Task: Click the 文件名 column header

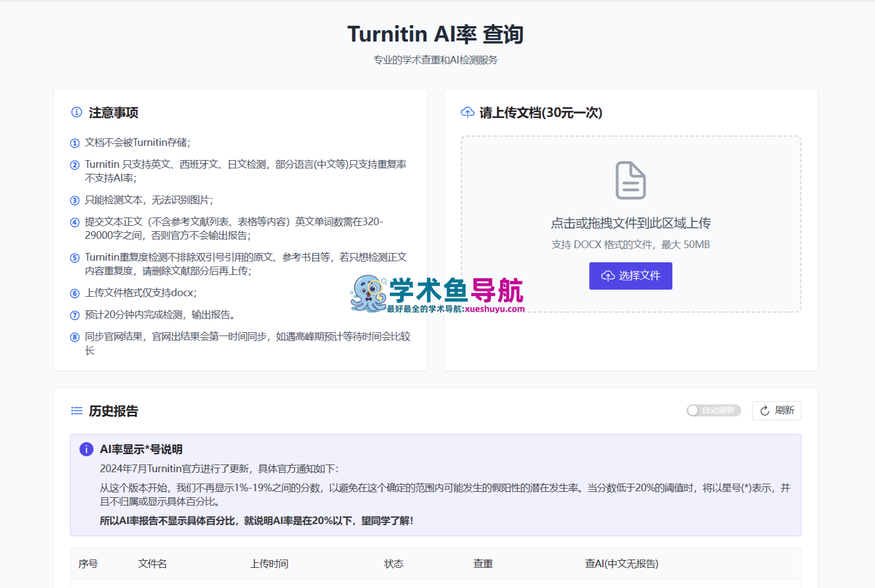Action: click(x=152, y=563)
